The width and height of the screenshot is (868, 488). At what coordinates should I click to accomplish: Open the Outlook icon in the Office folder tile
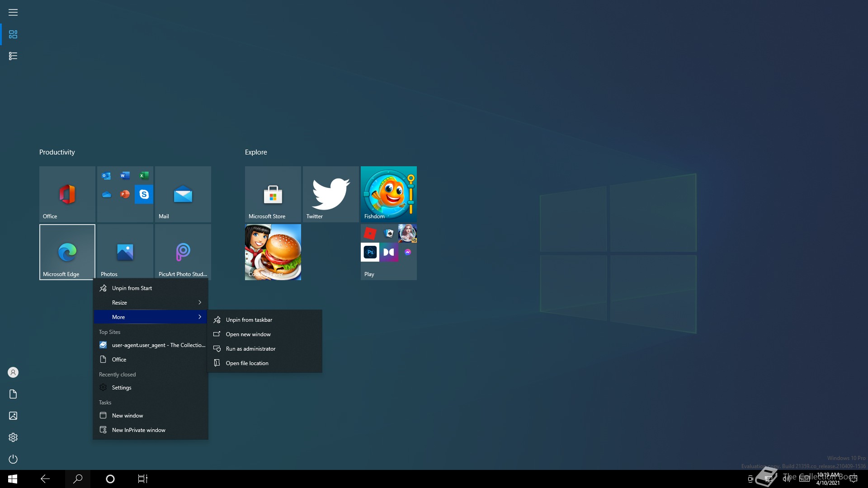[x=106, y=176]
